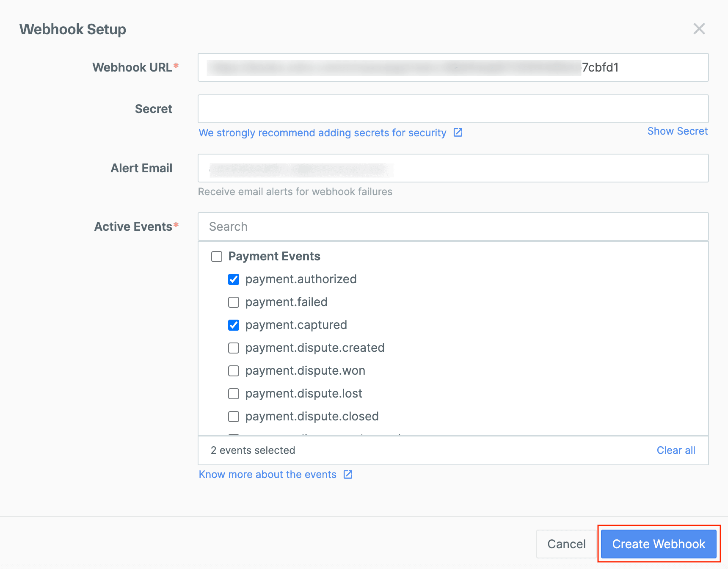Click the external link icon beside secrets recommendation

coord(458,133)
